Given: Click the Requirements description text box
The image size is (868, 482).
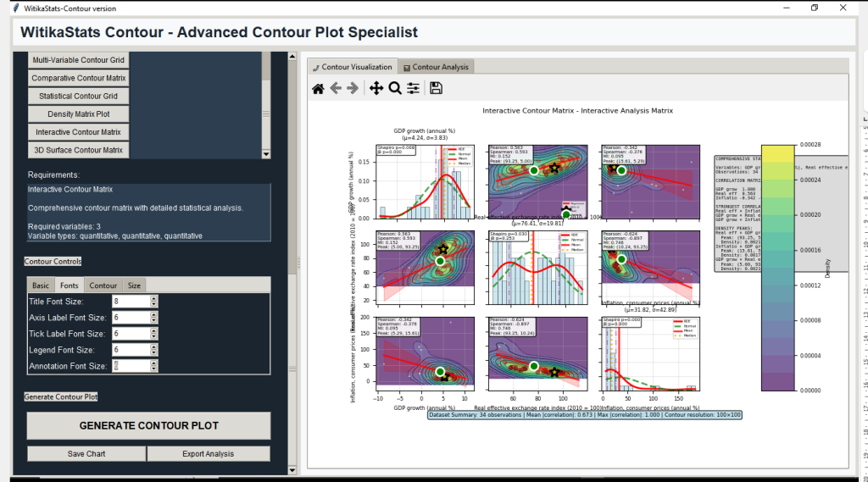Looking at the screenshot, I should (x=149, y=213).
